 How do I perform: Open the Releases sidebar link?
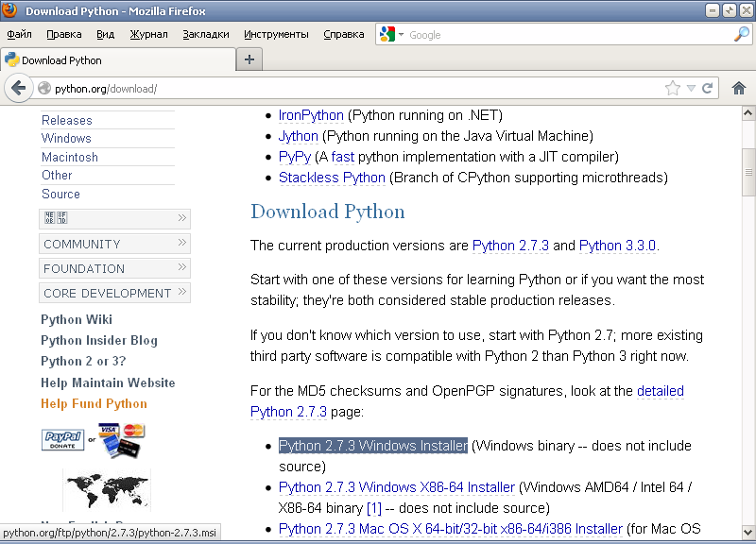(66, 120)
